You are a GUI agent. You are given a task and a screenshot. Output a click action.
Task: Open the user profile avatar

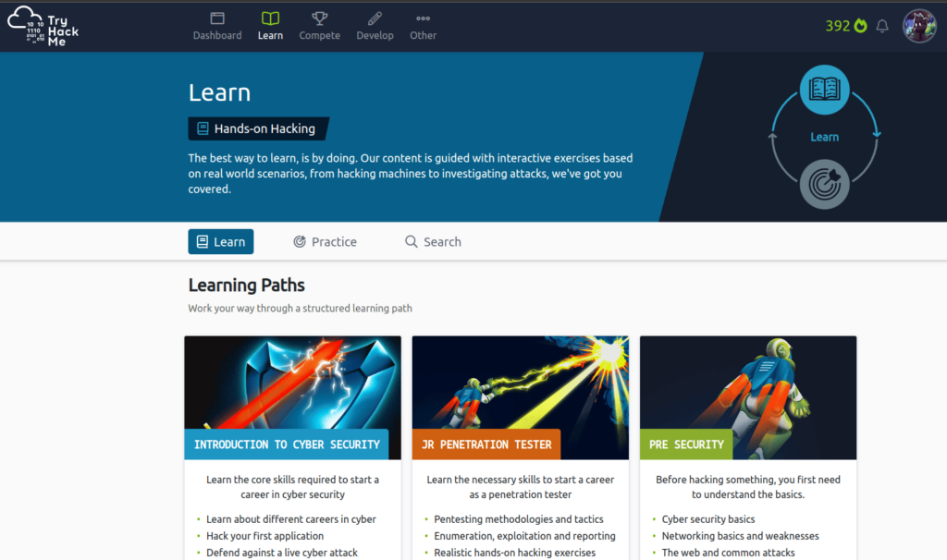(x=919, y=26)
